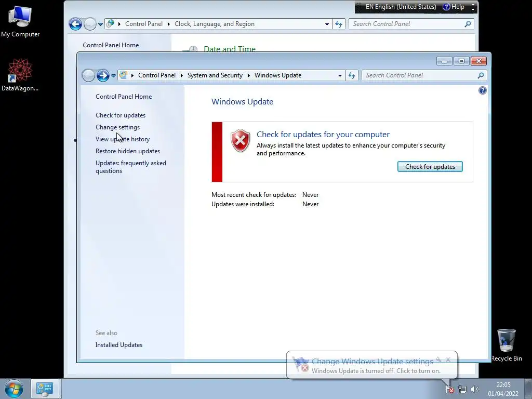Click the Show desktop strip after the clock
The image size is (532, 399).
pyautogui.click(x=528, y=389)
